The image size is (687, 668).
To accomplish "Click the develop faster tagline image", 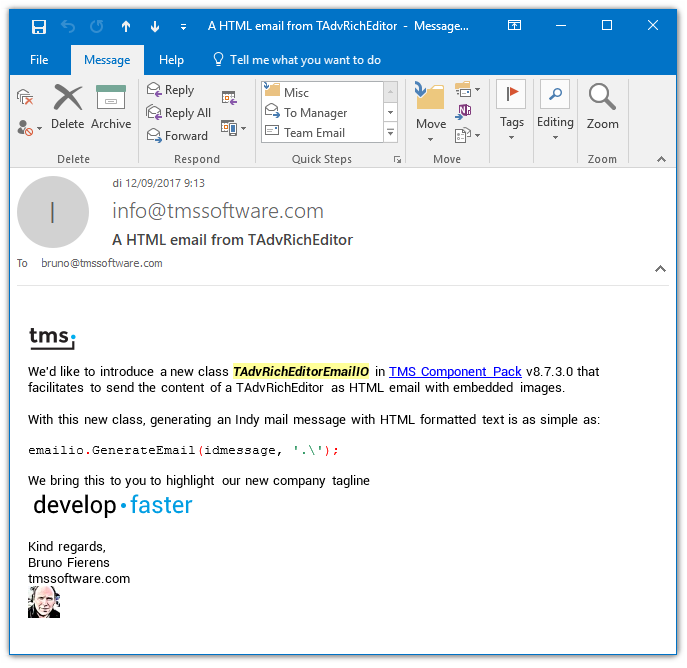I will [x=113, y=505].
